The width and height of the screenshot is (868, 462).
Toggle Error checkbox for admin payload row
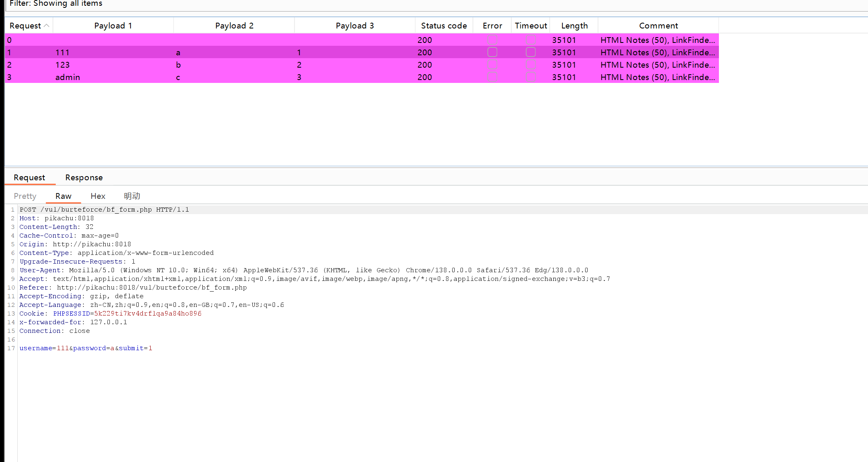[x=492, y=77]
